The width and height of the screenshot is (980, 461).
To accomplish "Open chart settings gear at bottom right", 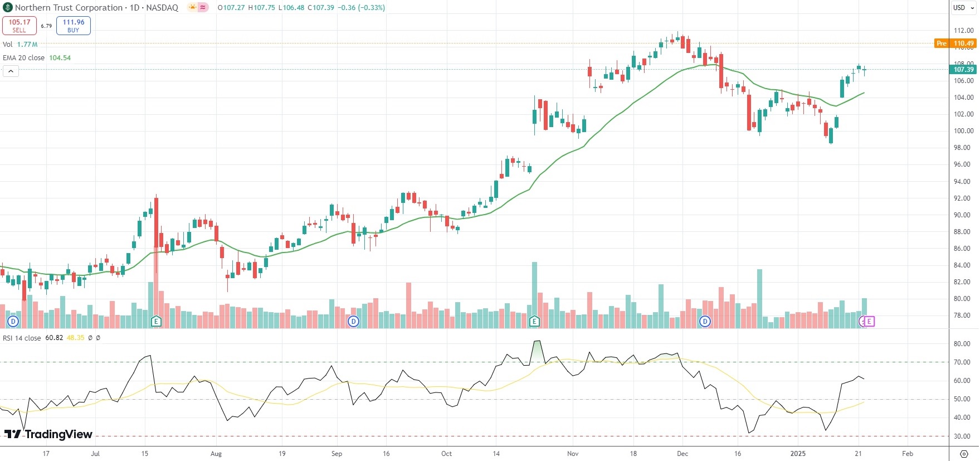I will [x=964, y=454].
